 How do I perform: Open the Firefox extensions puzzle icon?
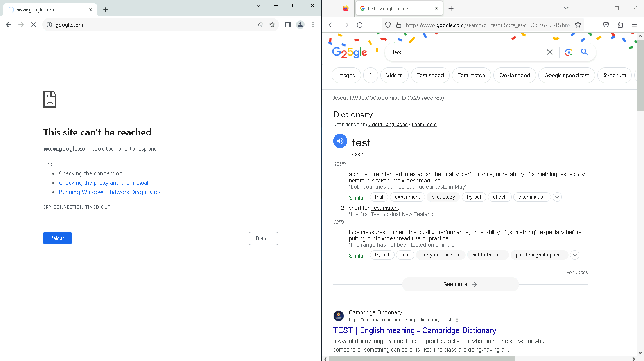tap(620, 25)
